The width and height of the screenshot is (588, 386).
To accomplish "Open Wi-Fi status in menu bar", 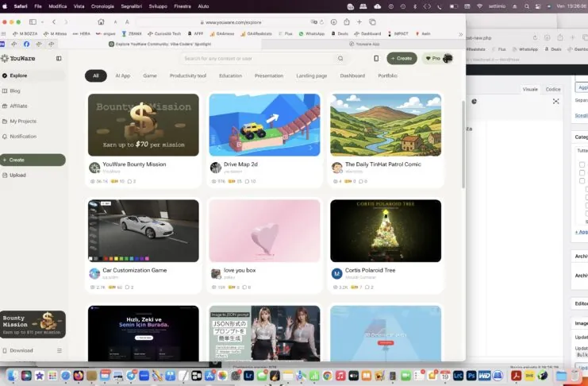I will [x=479, y=6].
